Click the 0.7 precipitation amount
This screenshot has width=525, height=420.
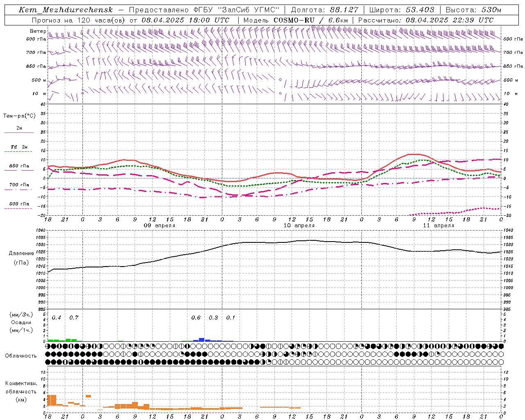click(x=74, y=317)
